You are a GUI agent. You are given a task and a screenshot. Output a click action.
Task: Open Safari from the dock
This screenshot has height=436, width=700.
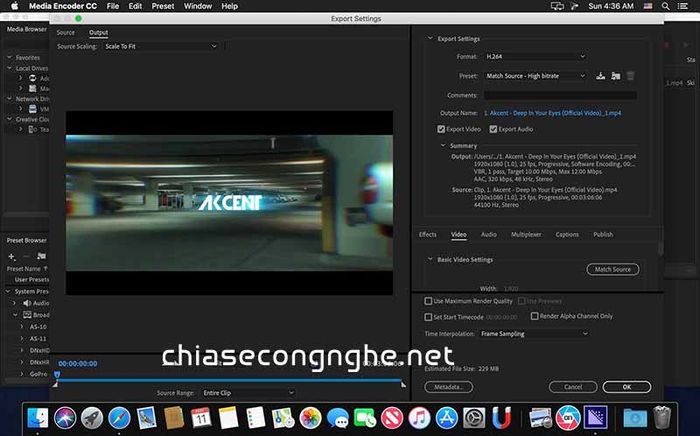[x=119, y=418]
